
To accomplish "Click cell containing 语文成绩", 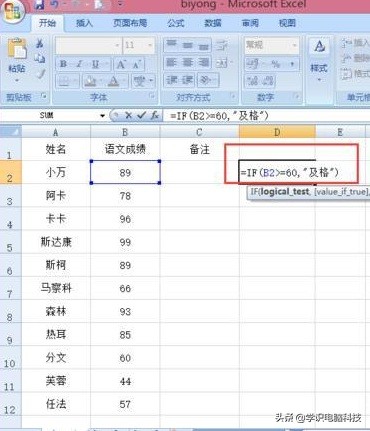I will tap(125, 149).
